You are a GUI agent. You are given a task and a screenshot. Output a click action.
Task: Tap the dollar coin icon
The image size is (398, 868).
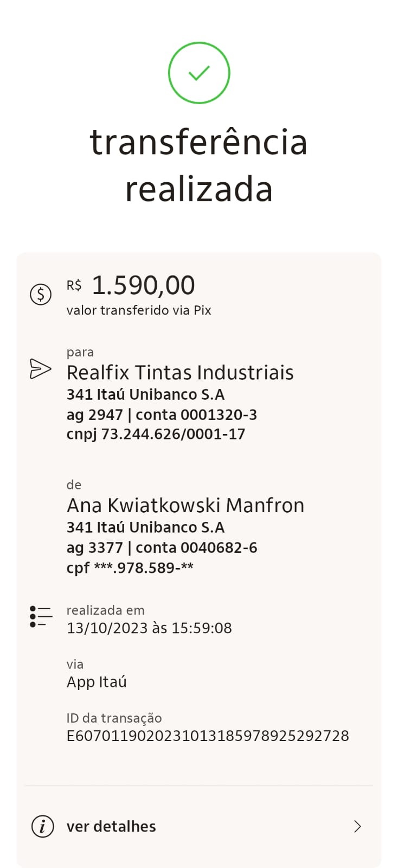(41, 294)
